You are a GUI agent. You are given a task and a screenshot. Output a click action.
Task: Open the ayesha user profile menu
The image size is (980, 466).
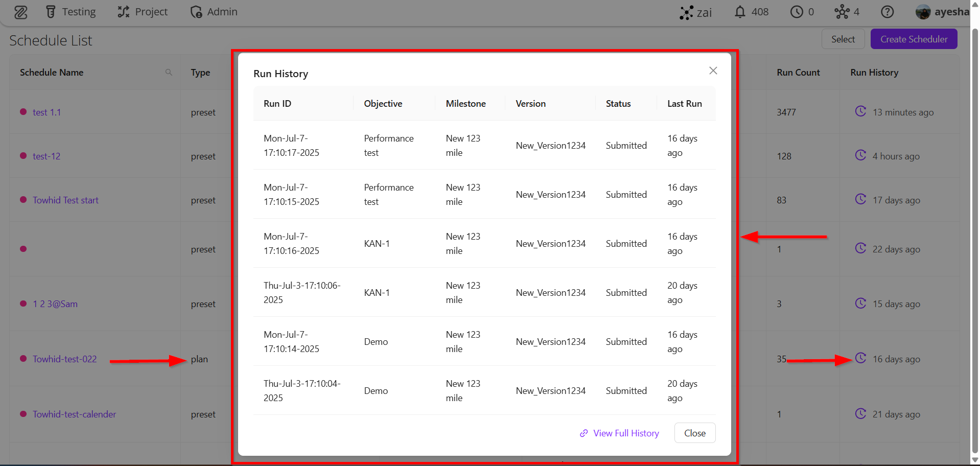942,12
